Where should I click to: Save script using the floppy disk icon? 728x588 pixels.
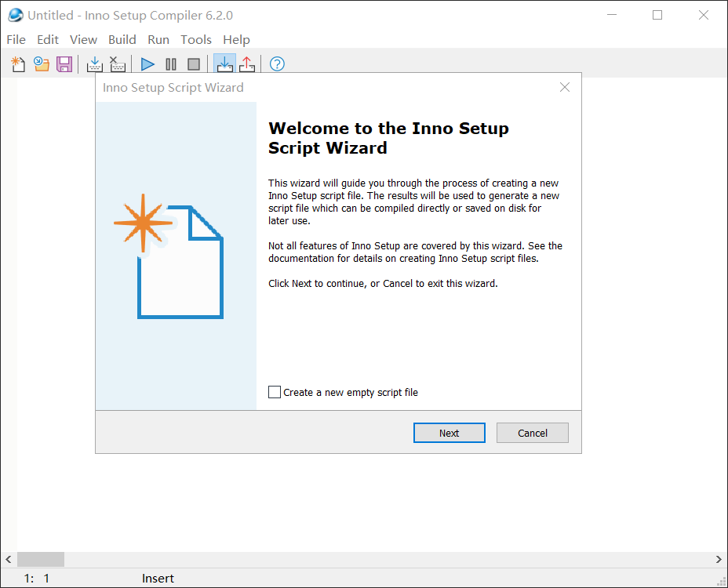[64, 64]
